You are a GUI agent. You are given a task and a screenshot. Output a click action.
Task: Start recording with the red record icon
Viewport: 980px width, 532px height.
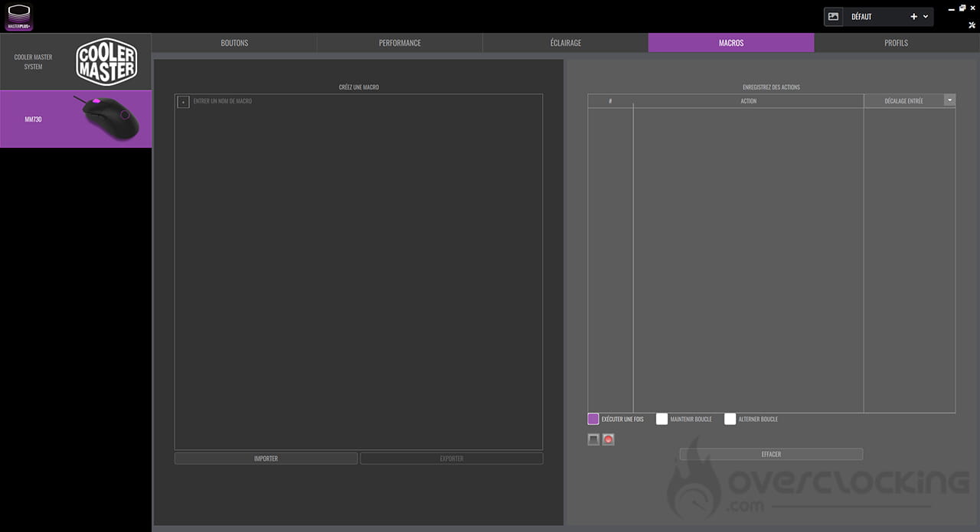pyautogui.click(x=609, y=439)
